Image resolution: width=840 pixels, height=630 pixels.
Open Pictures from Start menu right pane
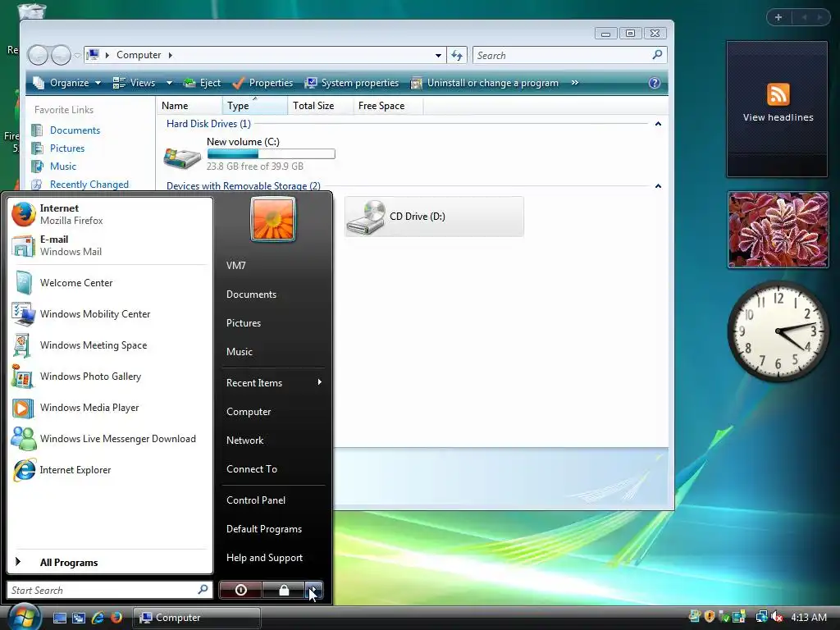coord(273,323)
